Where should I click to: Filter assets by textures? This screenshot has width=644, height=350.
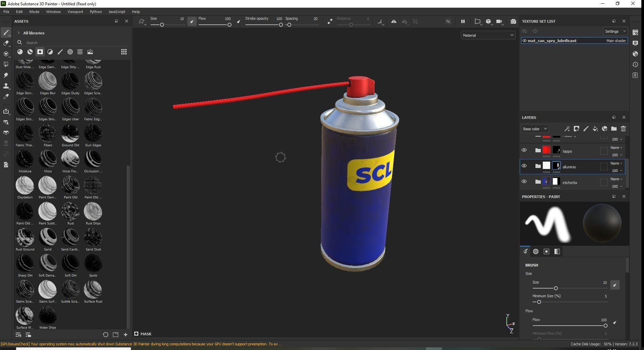(x=80, y=52)
